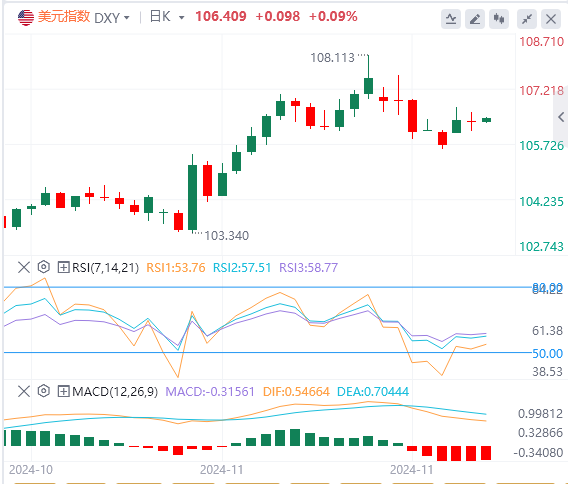Remove the MACD indicator panel

pyautogui.click(x=24, y=392)
